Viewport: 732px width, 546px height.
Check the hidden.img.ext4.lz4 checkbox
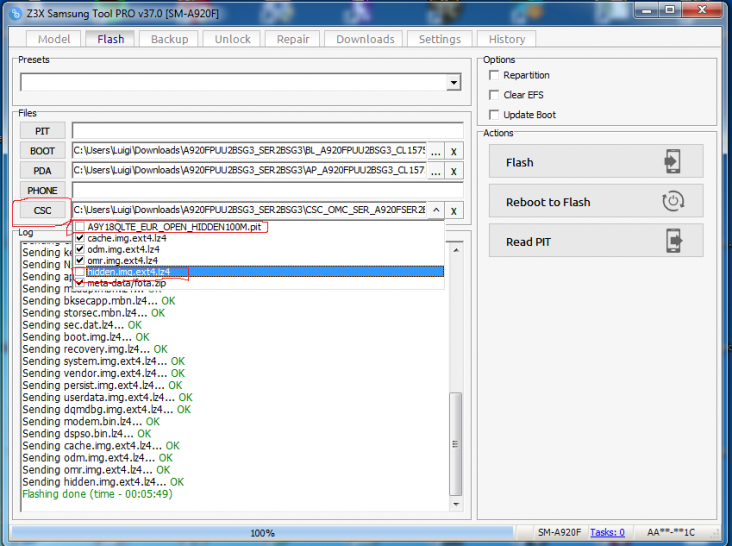coord(80,272)
